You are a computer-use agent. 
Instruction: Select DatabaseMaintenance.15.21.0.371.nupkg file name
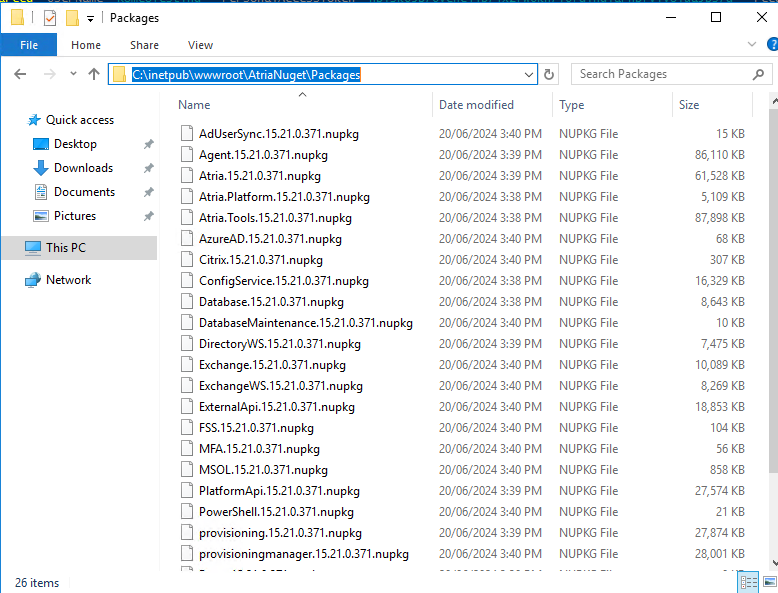click(x=306, y=323)
